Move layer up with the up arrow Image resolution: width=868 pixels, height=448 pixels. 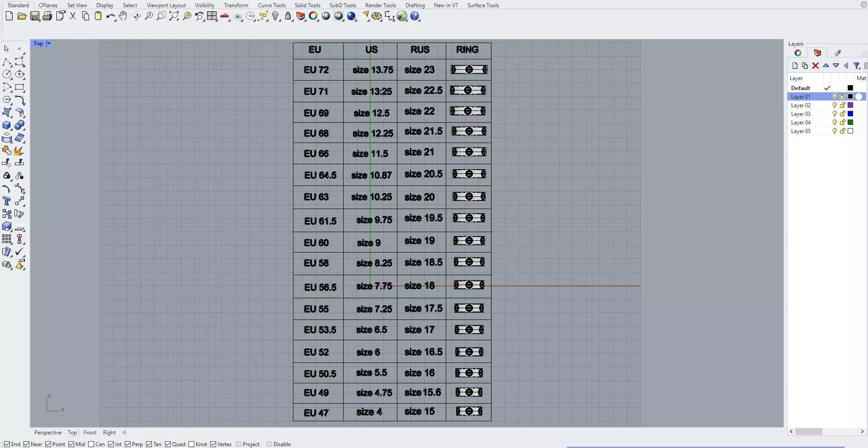(826, 66)
